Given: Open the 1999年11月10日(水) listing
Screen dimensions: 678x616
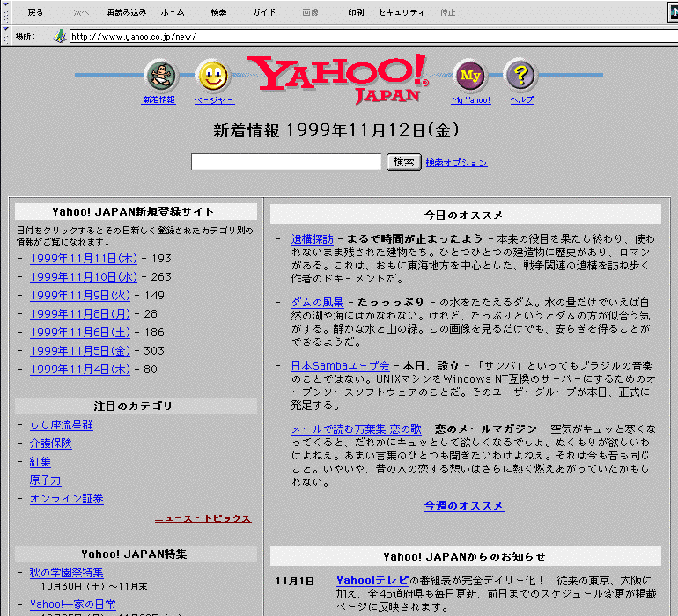Looking at the screenshot, I should pyautogui.click(x=84, y=276).
